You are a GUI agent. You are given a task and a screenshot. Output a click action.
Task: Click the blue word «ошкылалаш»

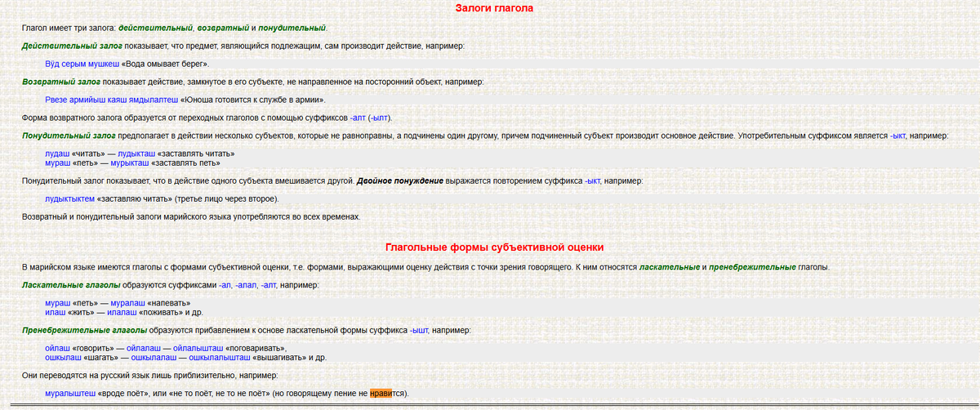[x=154, y=358]
